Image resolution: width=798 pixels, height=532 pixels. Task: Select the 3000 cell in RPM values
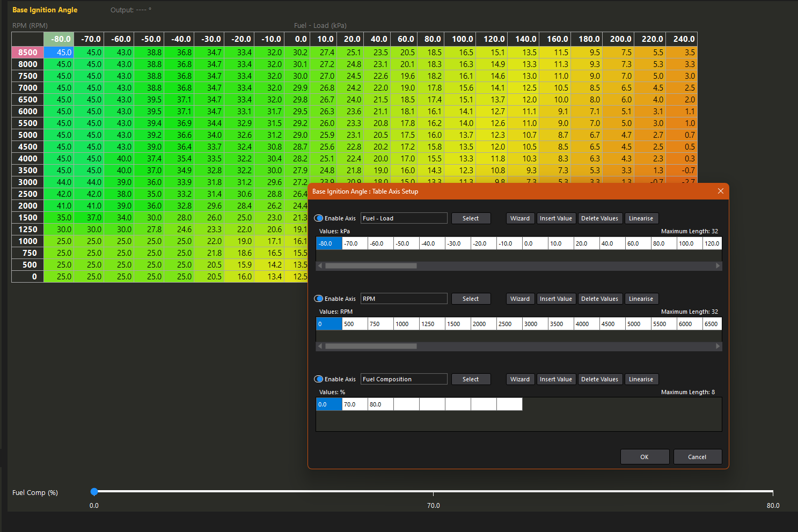tap(535, 324)
